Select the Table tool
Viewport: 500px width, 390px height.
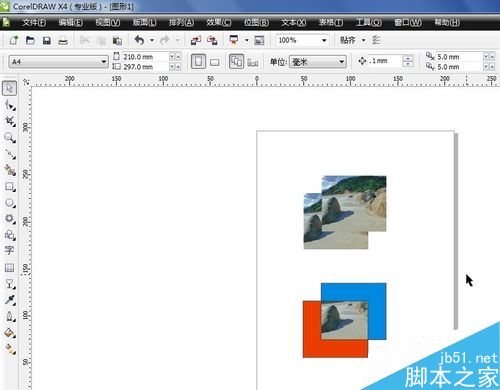click(x=9, y=267)
